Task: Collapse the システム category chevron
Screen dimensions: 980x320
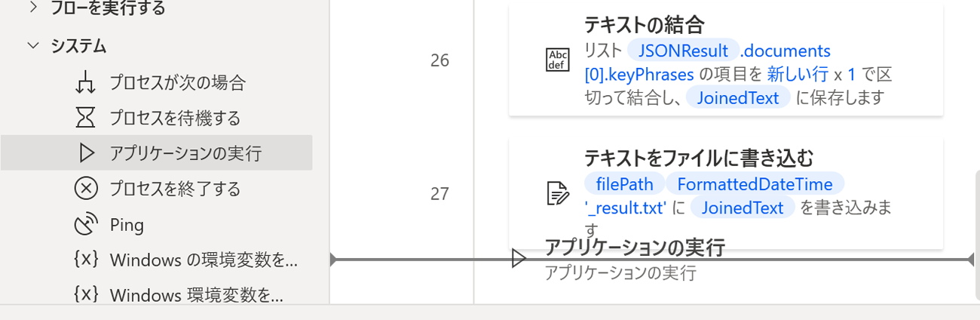Action: pyautogui.click(x=32, y=46)
